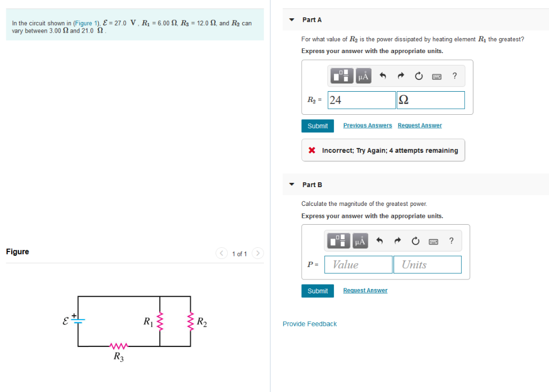Click the reset icon in Part B toolbar

(x=415, y=240)
